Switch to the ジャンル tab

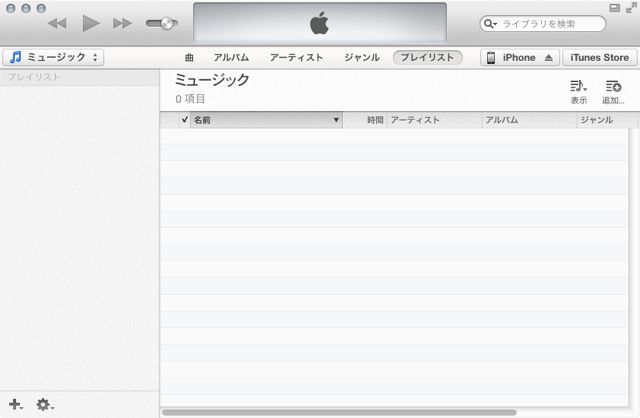point(362,58)
